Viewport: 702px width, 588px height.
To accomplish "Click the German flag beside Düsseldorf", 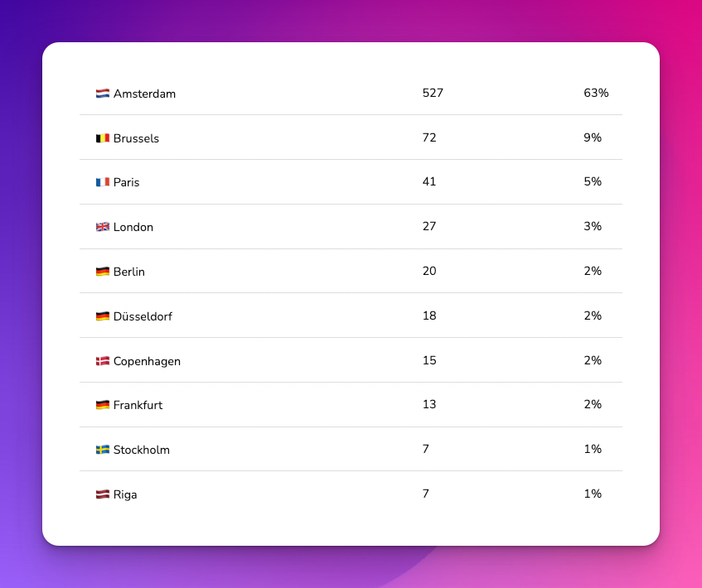I will click(103, 316).
